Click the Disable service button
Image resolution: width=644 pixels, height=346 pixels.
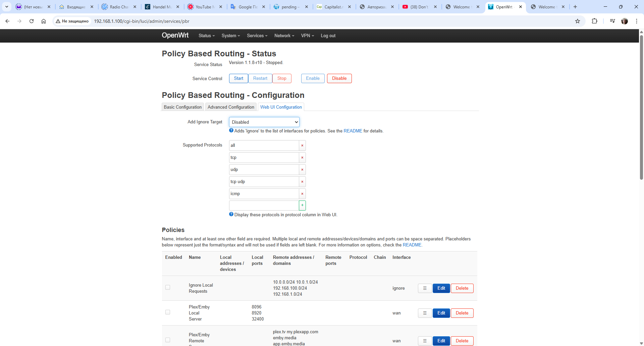pos(339,78)
